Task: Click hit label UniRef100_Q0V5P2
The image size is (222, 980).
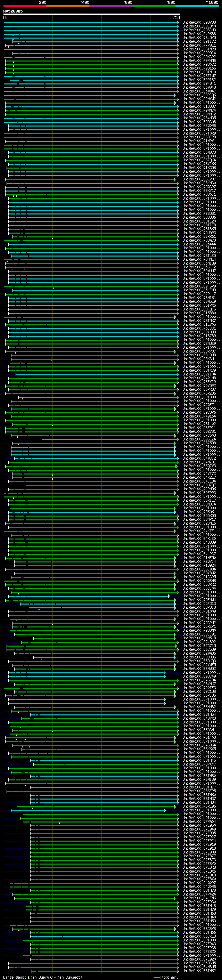Action: tap(199, 386)
